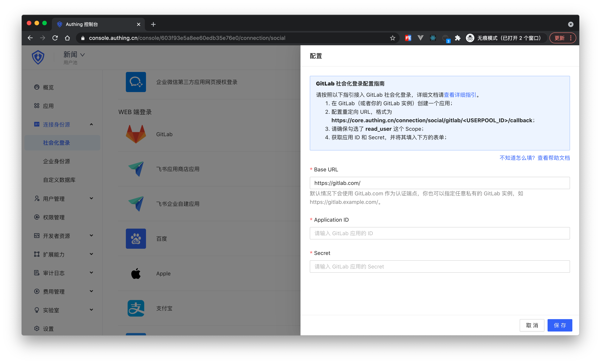601x364 pixels.
Task: Click the Apple logo icon
Action: pos(136,273)
